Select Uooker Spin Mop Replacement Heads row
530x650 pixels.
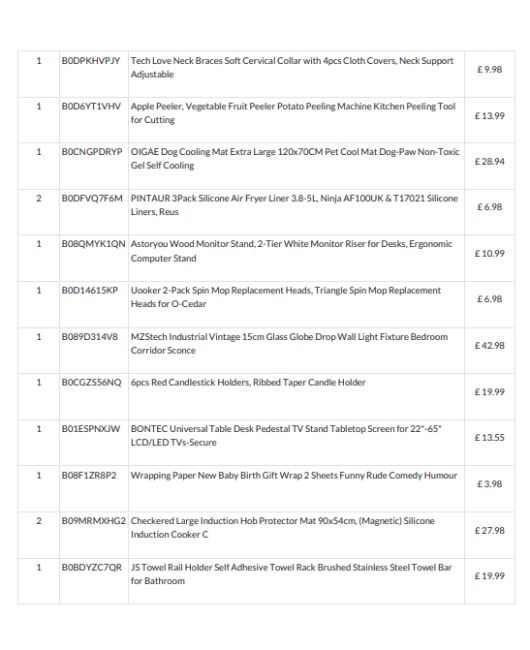(x=266, y=305)
